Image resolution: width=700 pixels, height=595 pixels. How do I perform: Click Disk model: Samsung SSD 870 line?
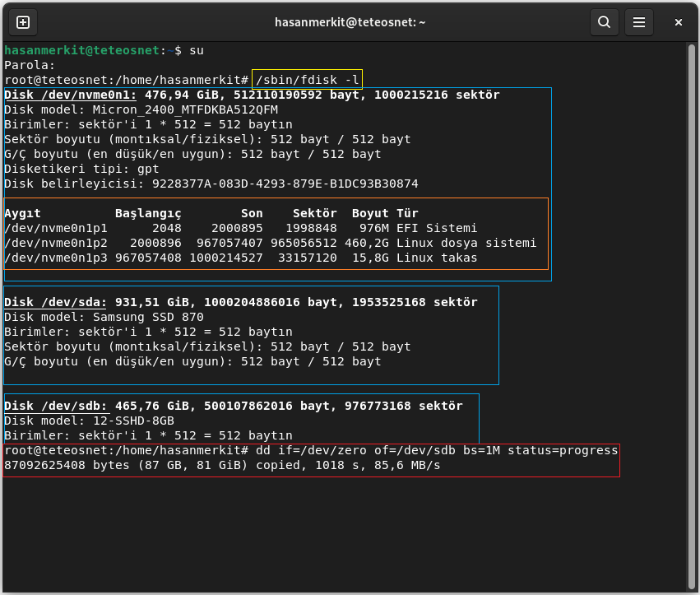click(104, 317)
